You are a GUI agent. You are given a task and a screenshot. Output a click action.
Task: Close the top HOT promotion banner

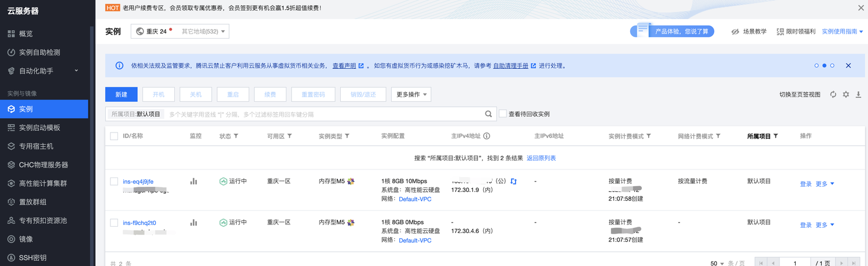coord(860,8)
